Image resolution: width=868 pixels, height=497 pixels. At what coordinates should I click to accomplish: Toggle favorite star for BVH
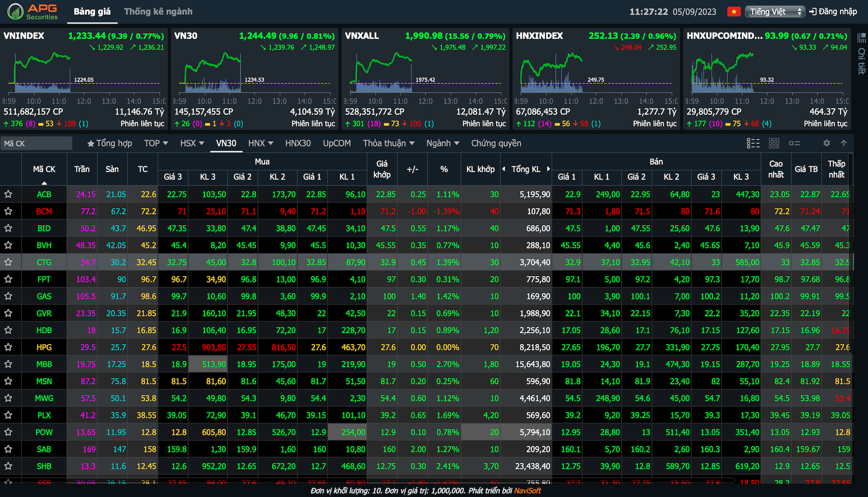(x=8, y=245)
